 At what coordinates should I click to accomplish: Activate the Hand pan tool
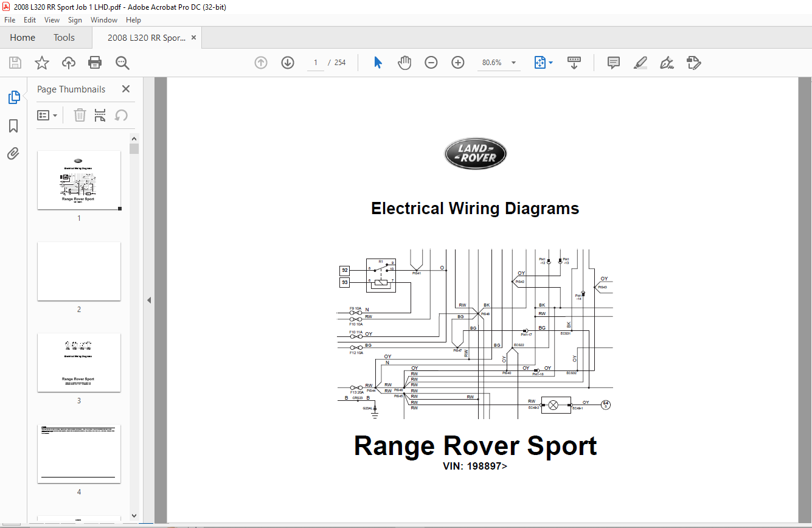pos(404,63)
